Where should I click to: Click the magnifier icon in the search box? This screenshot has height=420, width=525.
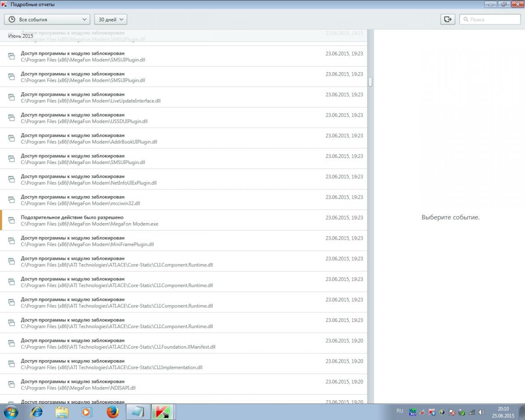[465, 19]
